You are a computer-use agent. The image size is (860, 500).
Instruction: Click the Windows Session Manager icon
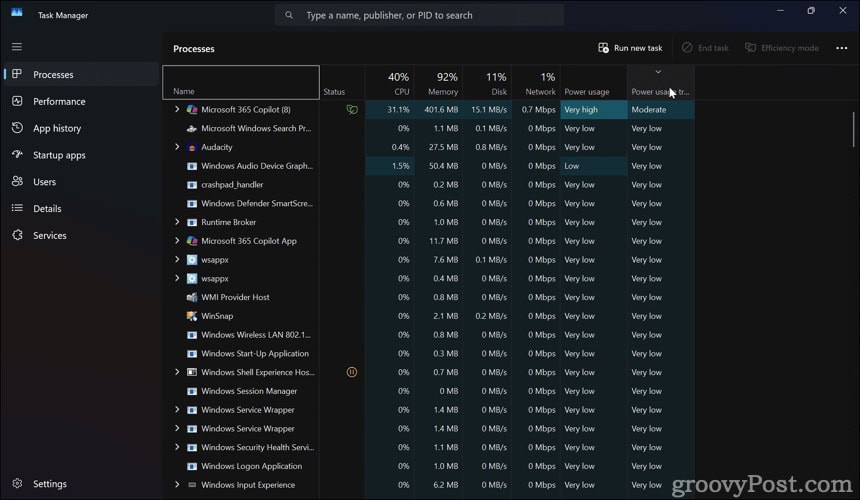click(191, 391)
